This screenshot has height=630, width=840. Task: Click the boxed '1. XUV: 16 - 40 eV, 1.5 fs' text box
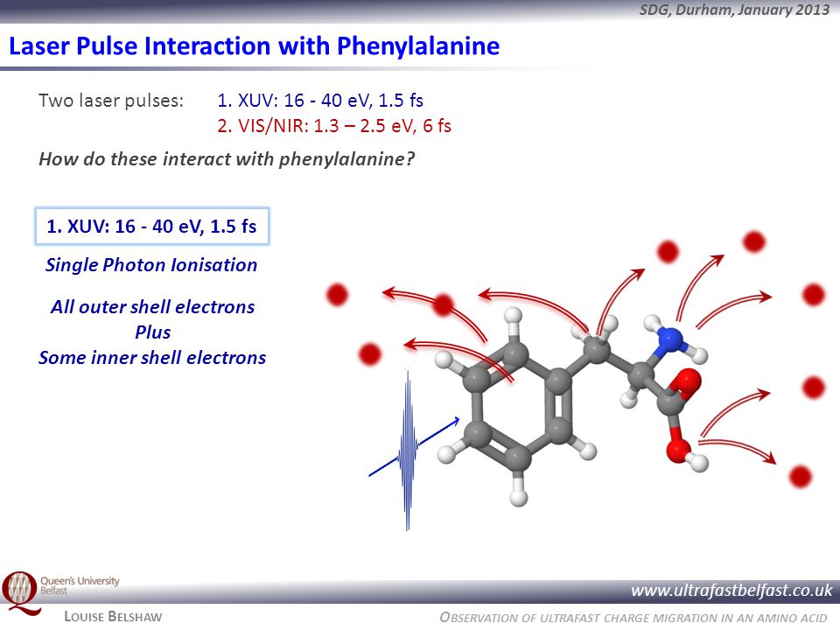click(x=152, y=226)
